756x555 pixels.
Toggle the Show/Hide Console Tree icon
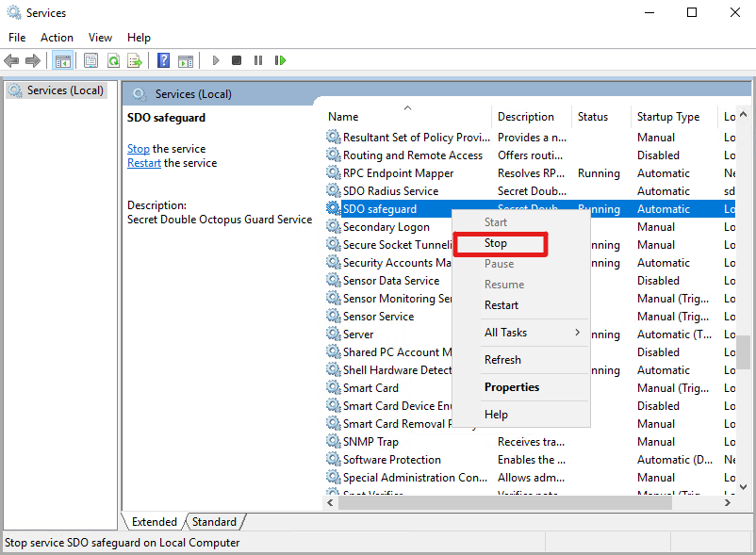63,60
